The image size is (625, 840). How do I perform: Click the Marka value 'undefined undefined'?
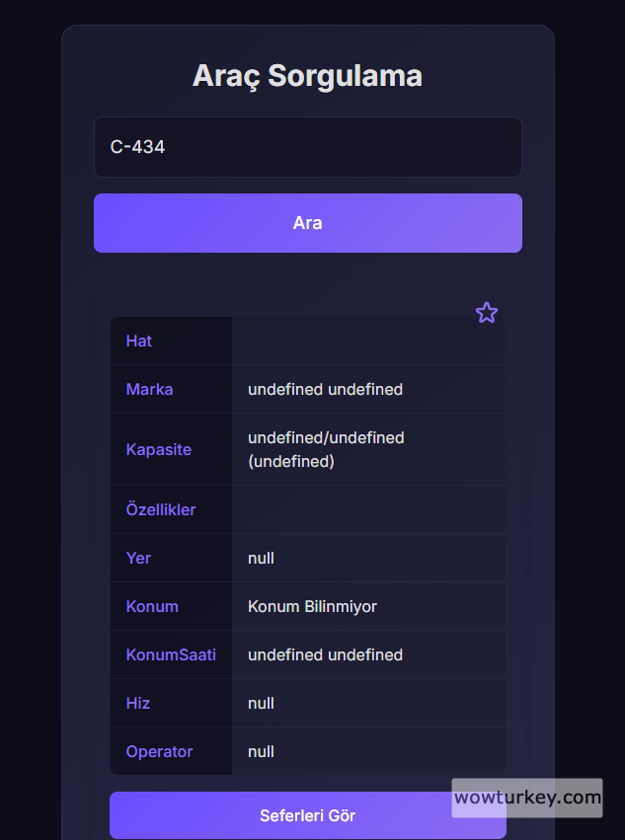[325, 389]
